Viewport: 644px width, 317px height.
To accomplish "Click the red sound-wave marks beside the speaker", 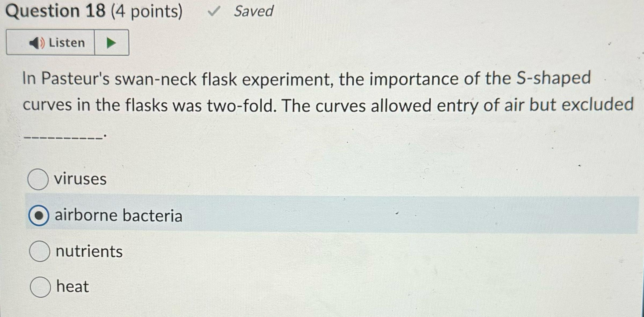I will pyautogui.click(x=43, y=42).
